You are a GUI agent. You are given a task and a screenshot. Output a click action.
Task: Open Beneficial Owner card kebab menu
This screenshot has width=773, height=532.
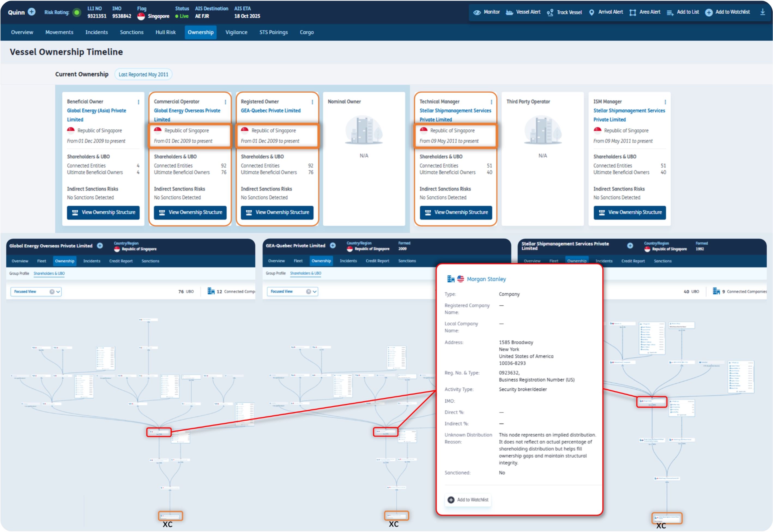138,102
